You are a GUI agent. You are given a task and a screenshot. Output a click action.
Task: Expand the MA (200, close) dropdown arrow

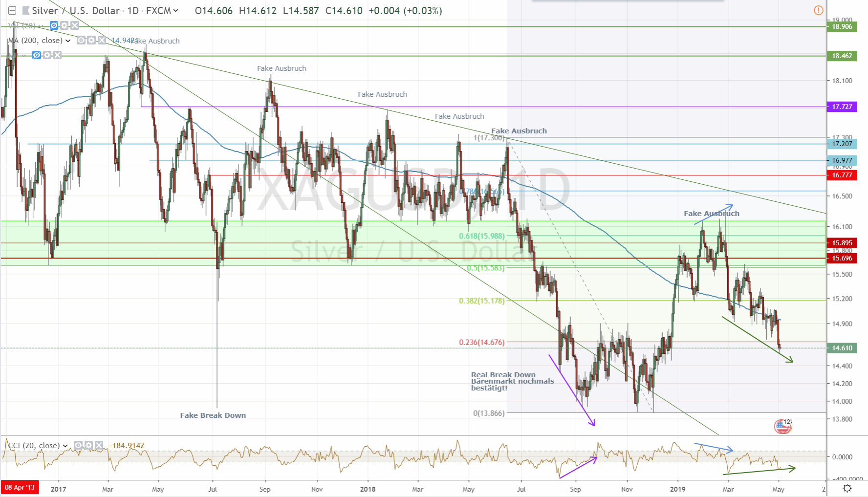point(68,41)
